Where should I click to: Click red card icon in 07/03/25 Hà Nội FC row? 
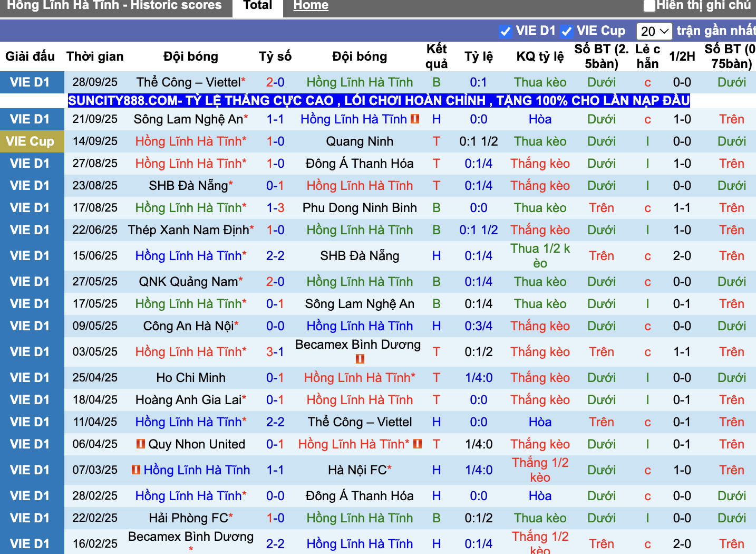136,470
